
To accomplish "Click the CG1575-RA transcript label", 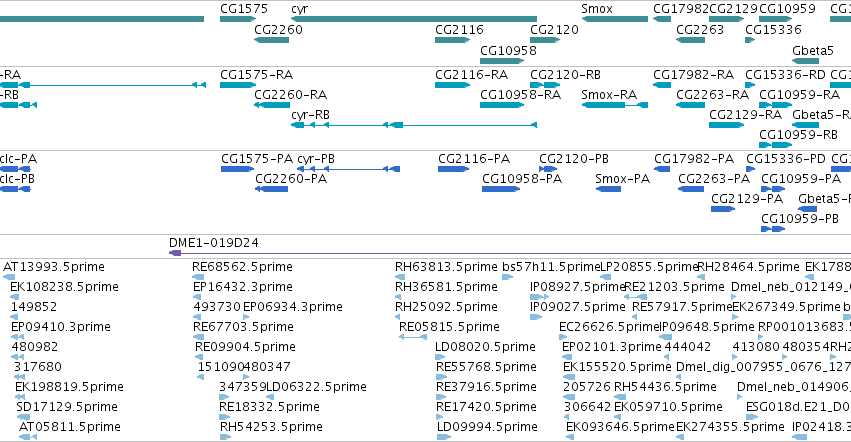I will pyautogui.click(x=256, y=74).
